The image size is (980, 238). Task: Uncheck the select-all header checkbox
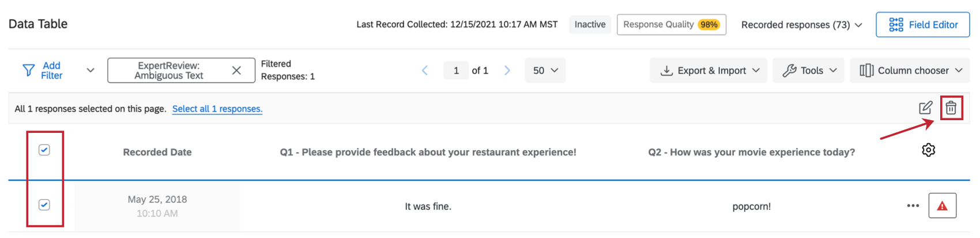[x=44, y=150]
